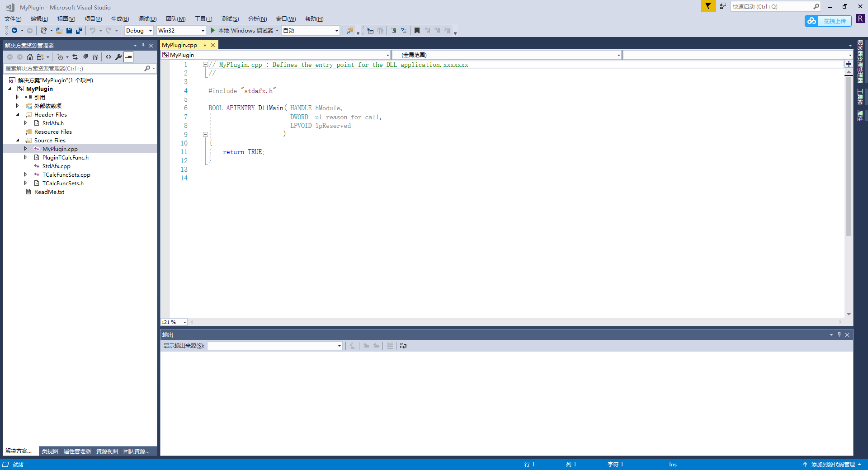Click the navigate backward arrow in main toolbar
This screenshot has width=868, height=470.
point(14,31)
